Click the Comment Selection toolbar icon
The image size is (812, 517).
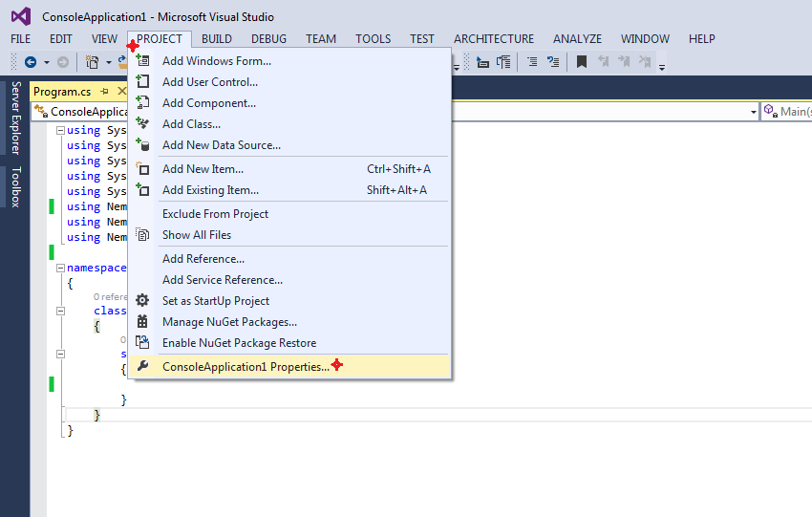tap(532, 62)
